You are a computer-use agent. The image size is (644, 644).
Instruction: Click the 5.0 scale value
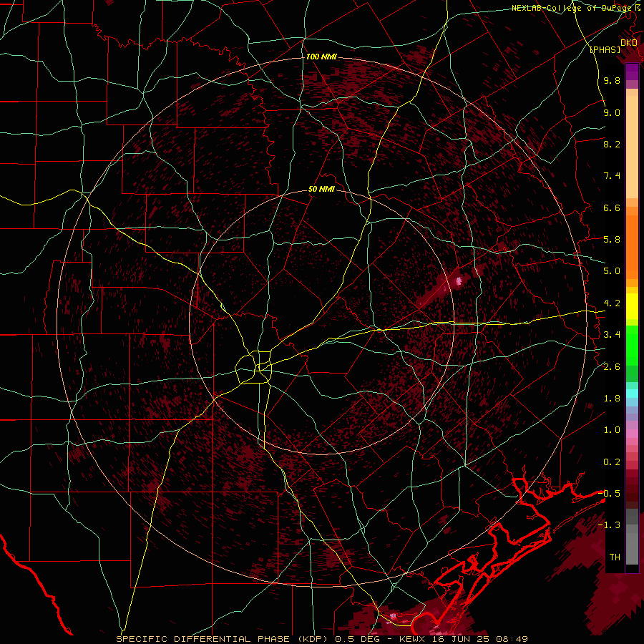point(612,271)
